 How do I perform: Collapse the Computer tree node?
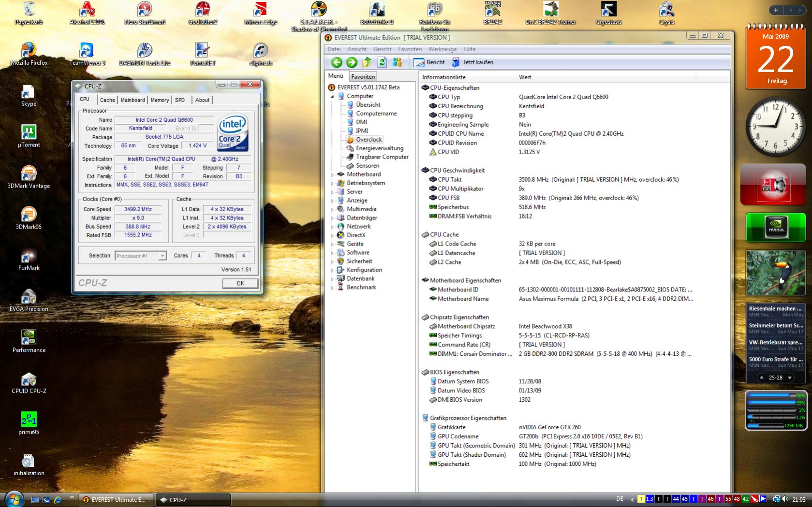(x=332, y=97)
